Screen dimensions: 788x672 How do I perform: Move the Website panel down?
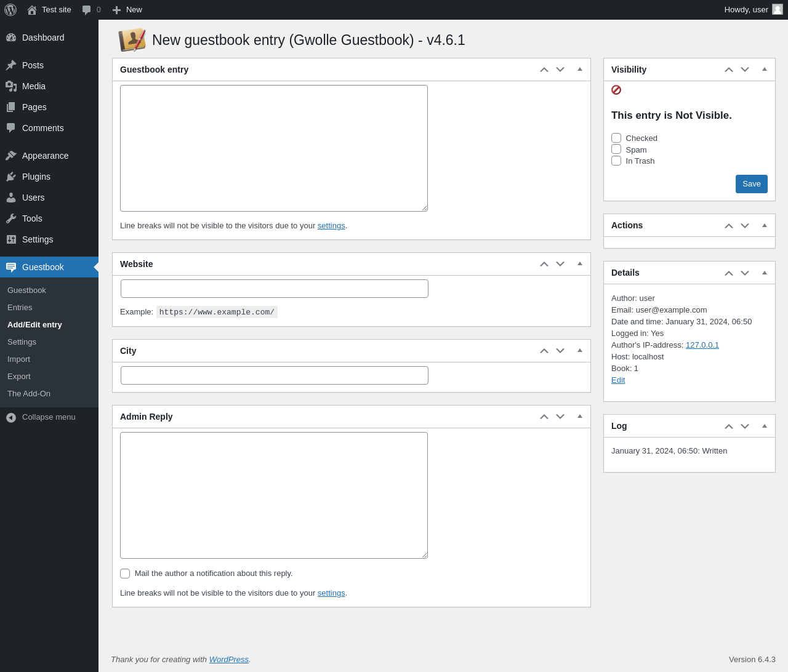pyautogui.click(x=560, y=264)
